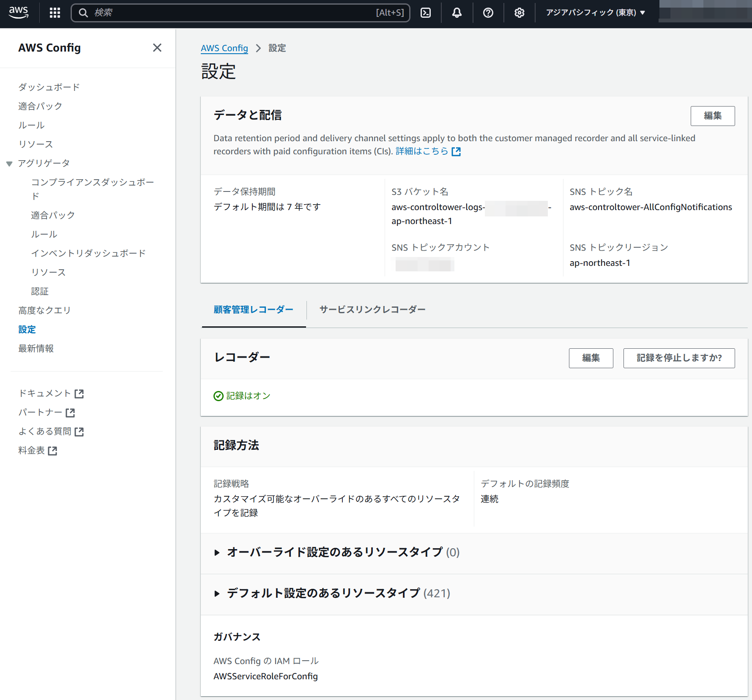This screenshot has height=700, width=752.
Task: Open the よくある質問 link
Action: point(45,432)
